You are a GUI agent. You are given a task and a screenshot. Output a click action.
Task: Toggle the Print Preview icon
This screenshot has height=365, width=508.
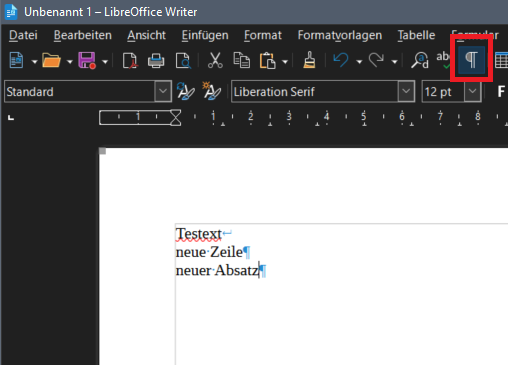click(x=183, y=61)
